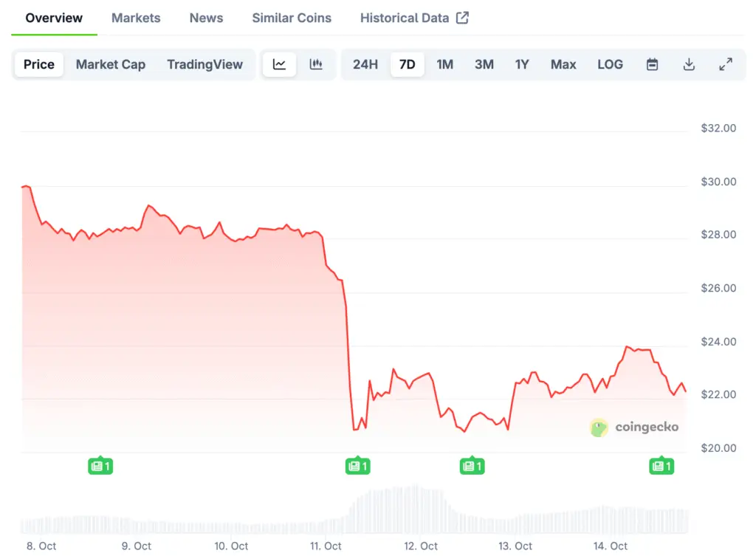This screenshot has width=756, height=556.
Task: Click the download chart data icon
Action: point(689,64)
